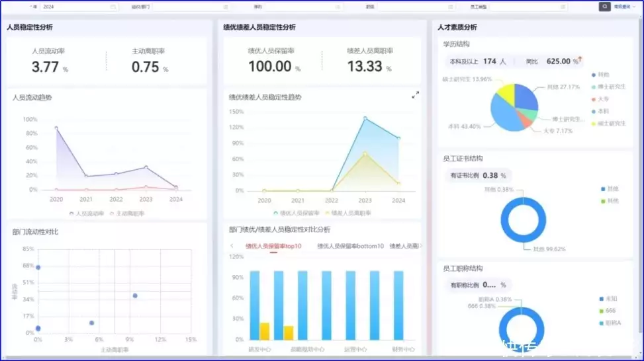Image resolution: width=644 pixels, height=361 pixels.
Task: Click the 2023 yellow peak of 绩差人员离职率 line
Action: click(365, 154)
